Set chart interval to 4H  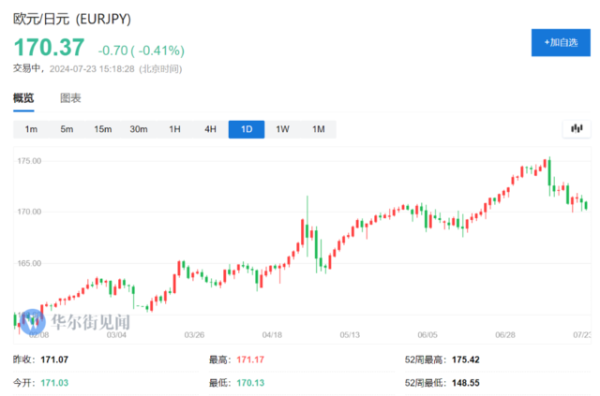coord(210,129)
